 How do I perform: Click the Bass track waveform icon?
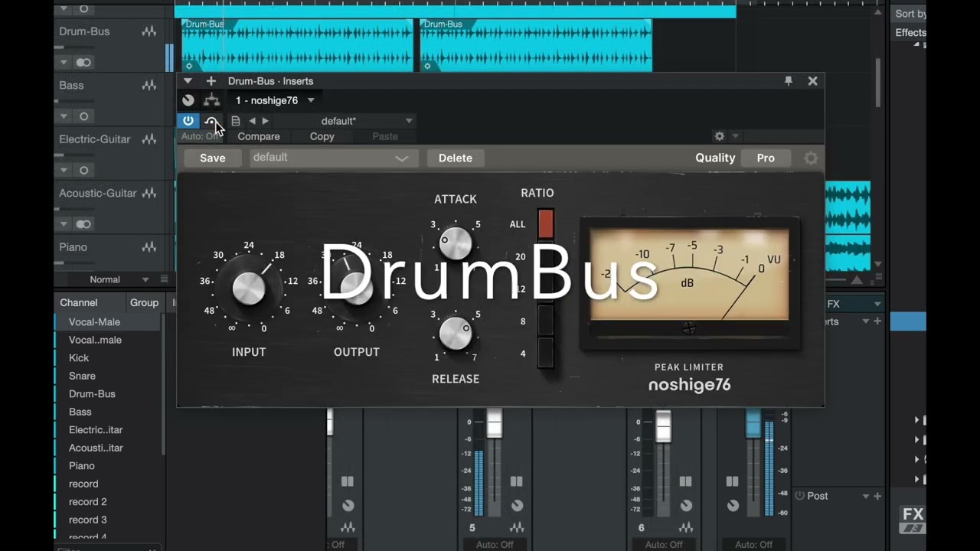click(149, 86)
